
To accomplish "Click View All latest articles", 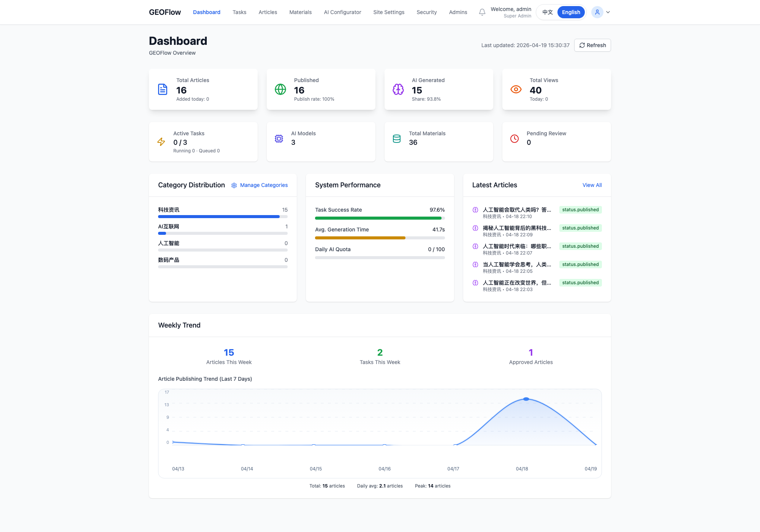I will tap(592, 185).
